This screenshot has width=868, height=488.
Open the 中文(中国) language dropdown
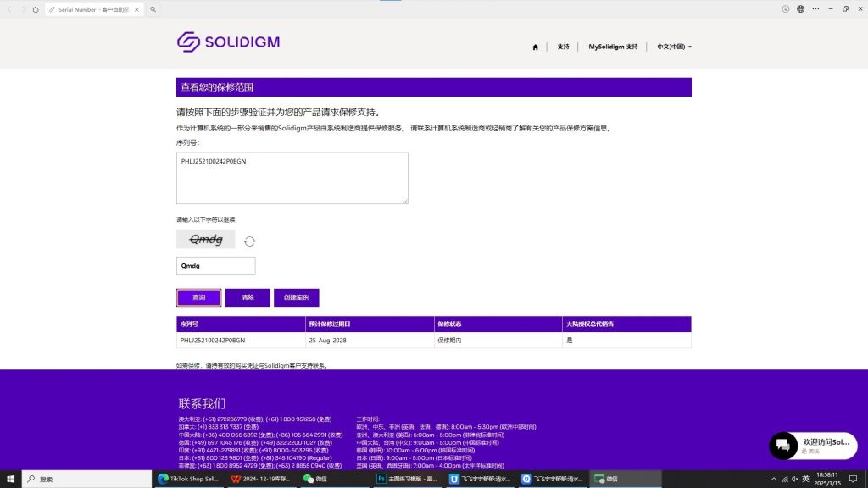tap(674, 47)
